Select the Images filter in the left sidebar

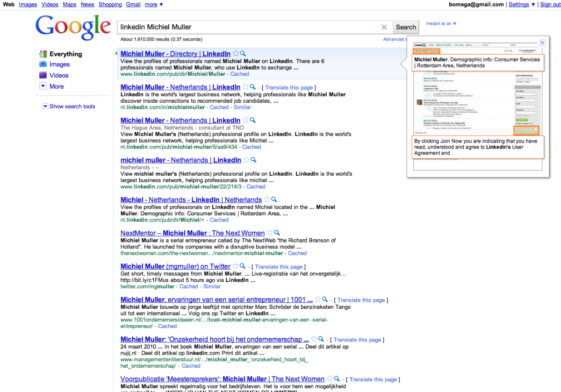[59, 64]
